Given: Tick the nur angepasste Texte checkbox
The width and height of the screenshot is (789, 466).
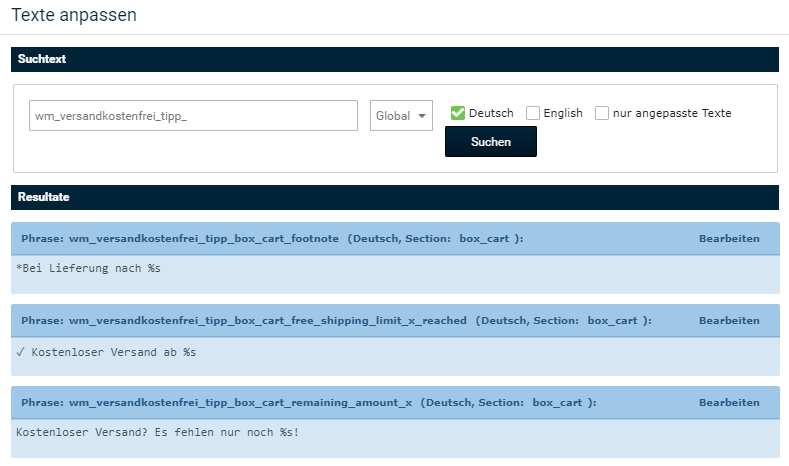Looking at the screenshot, I should [x=602, y=113].
